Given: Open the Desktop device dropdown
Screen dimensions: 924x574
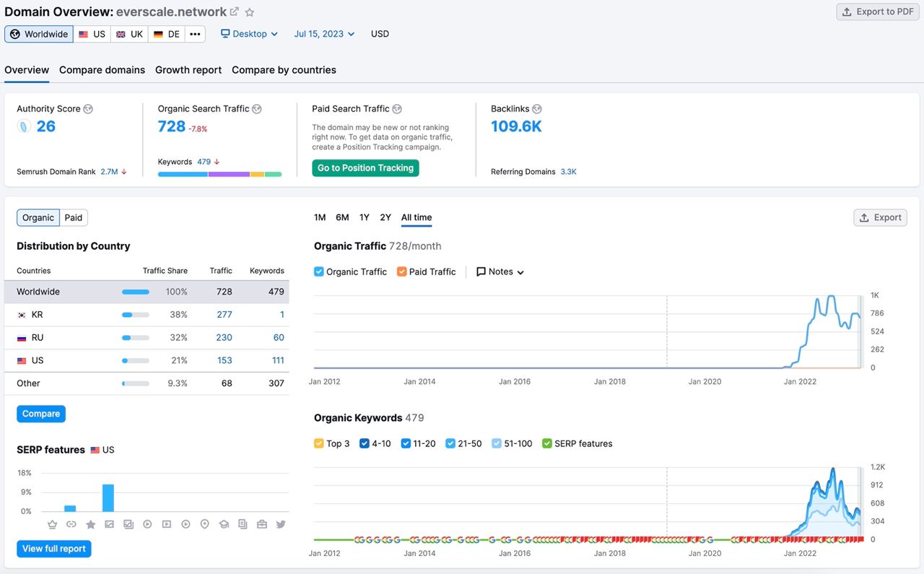Looking at the screenshot, I should pos(249,34).
